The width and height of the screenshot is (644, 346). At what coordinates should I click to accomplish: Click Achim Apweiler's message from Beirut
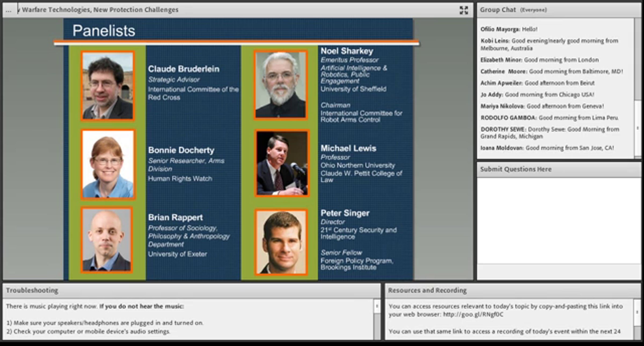(537, 83)
